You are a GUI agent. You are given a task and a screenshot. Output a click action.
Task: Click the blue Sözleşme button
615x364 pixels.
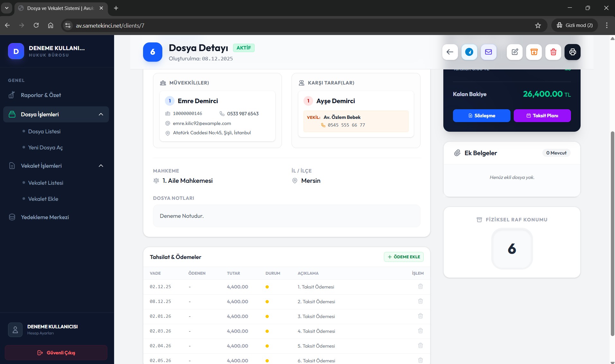coord(481,116)
